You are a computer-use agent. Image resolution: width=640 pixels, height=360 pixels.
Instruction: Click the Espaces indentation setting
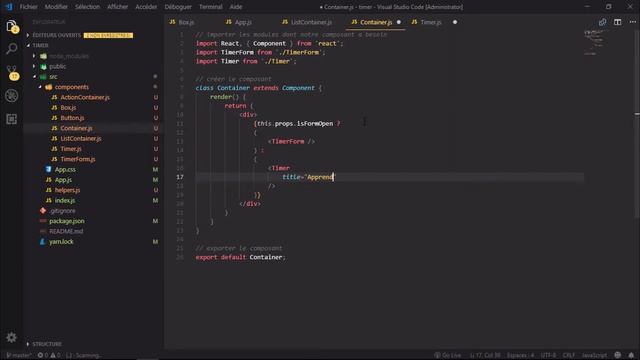[x=520, y=355]
